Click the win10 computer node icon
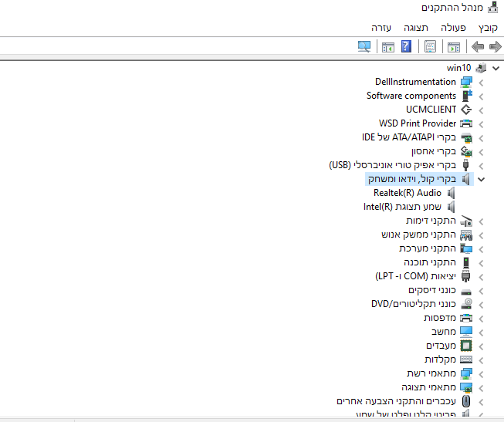 coord(481,68)
